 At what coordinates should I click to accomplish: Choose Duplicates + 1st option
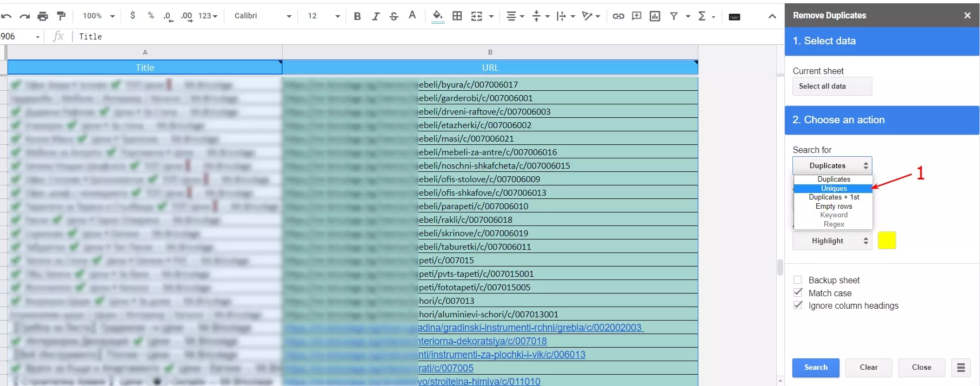pos(833,197)
